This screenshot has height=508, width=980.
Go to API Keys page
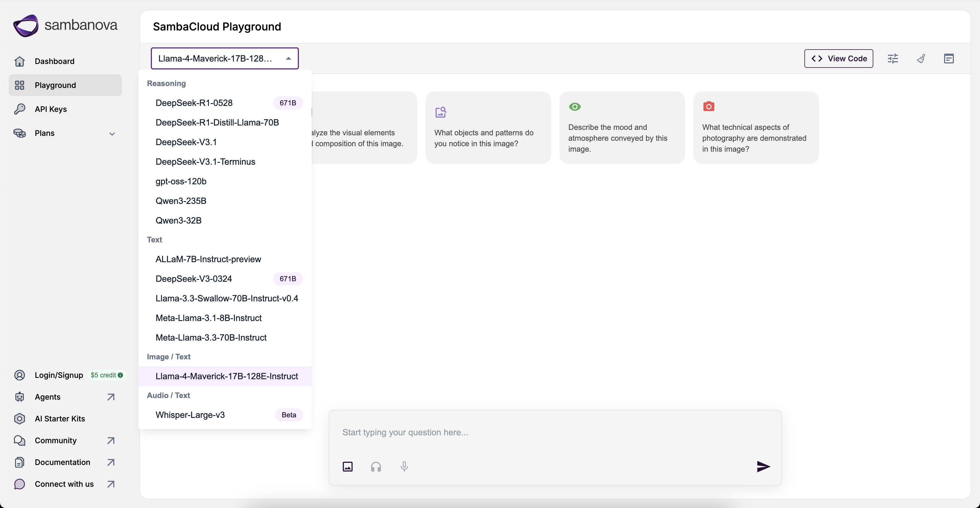tap(51, 109)
